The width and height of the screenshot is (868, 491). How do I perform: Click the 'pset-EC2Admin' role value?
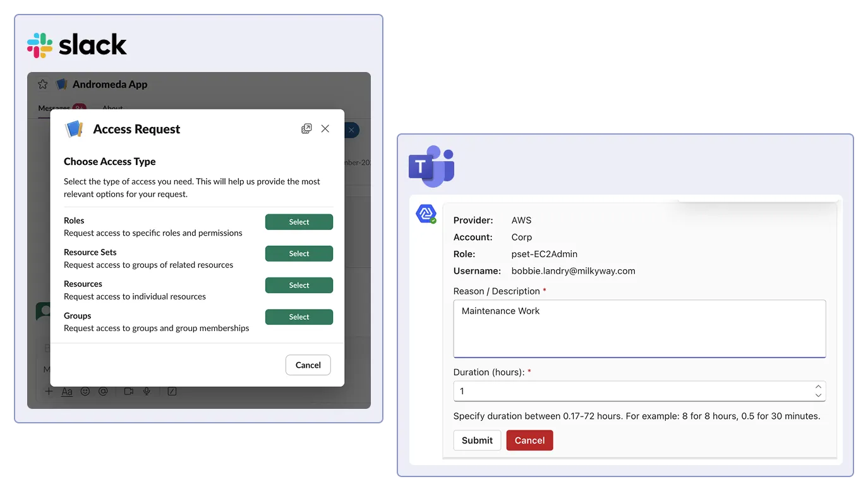545,254
